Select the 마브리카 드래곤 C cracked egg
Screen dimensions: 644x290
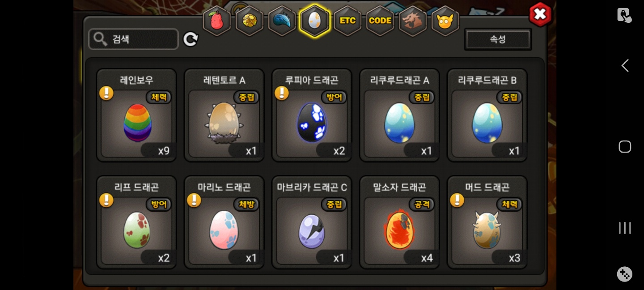pos(312,222)
